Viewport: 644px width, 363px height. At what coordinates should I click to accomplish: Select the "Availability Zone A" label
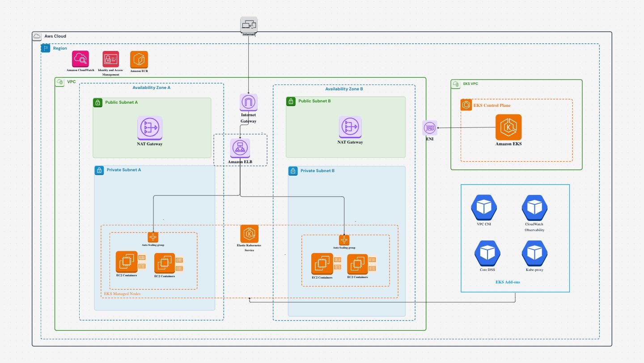152,88
